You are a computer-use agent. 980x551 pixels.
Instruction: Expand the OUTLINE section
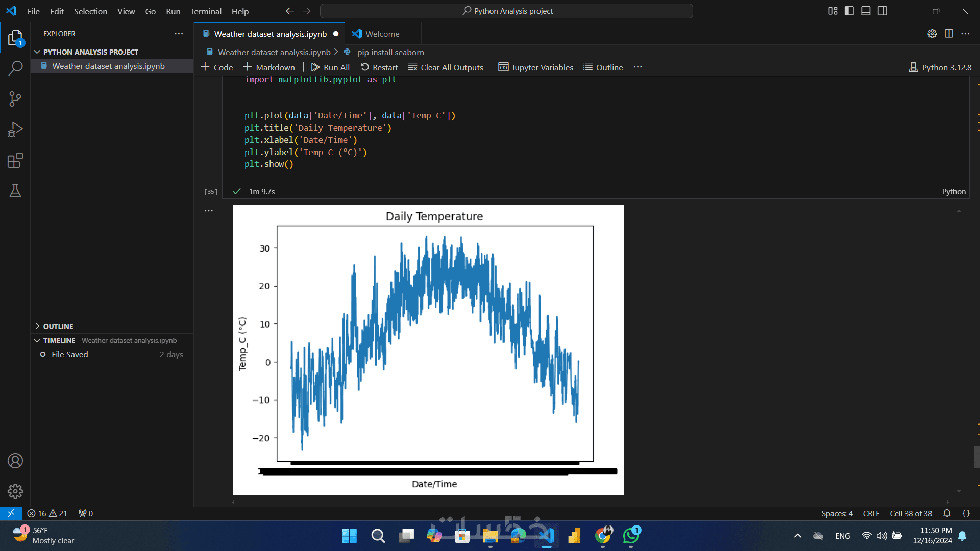pyautogui.click(x=58, y=326)
